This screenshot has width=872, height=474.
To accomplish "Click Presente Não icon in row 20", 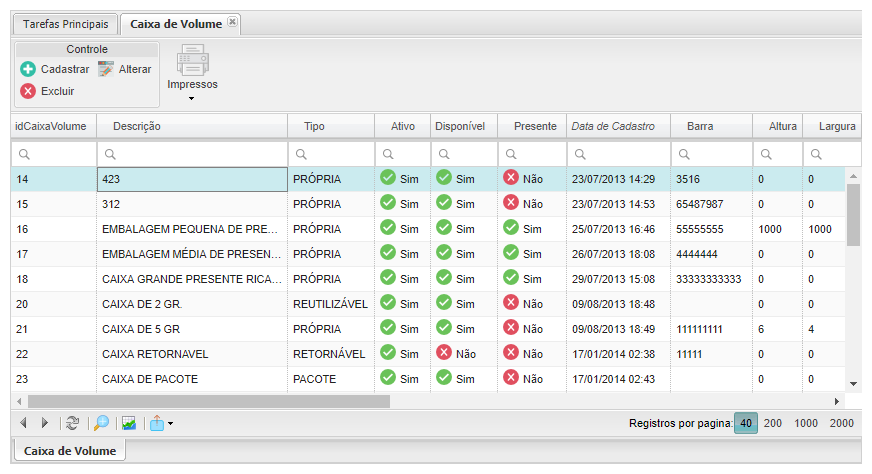I will tap(511, 302).
